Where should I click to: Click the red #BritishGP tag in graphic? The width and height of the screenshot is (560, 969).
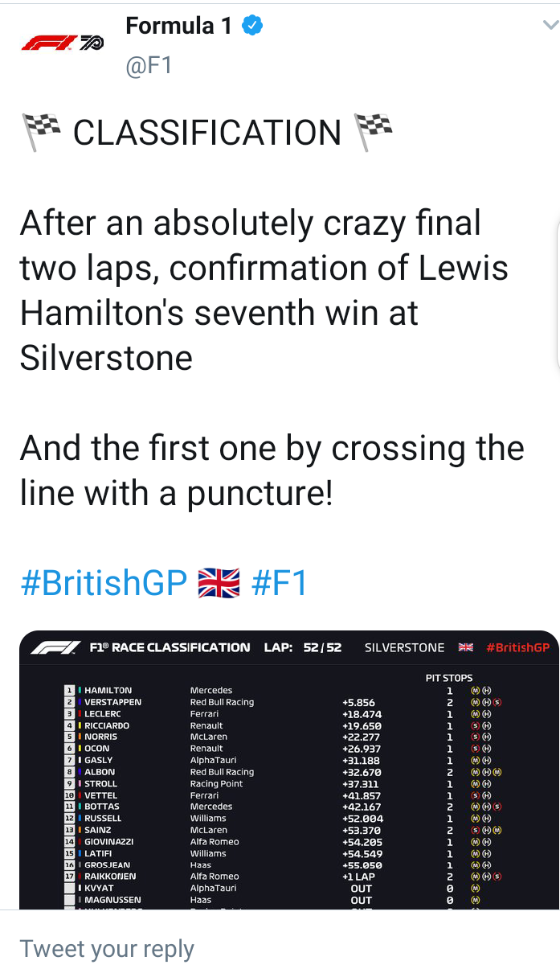(x=517, y=647)
